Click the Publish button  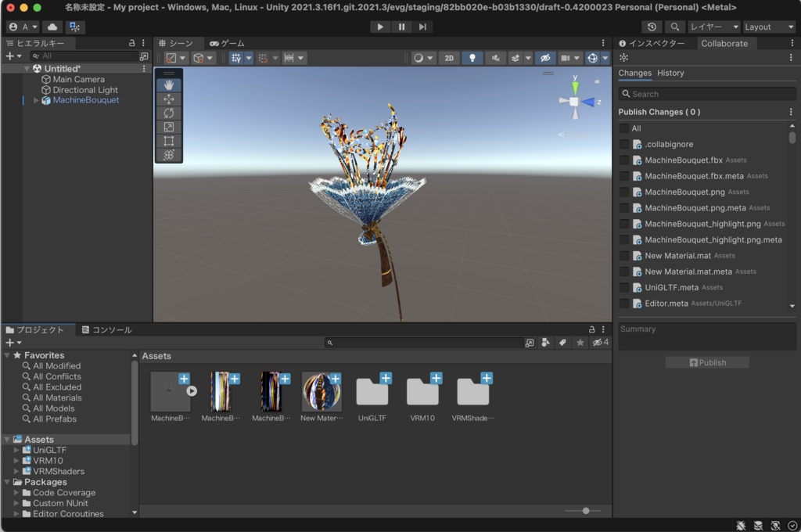[x=707, y=362]
